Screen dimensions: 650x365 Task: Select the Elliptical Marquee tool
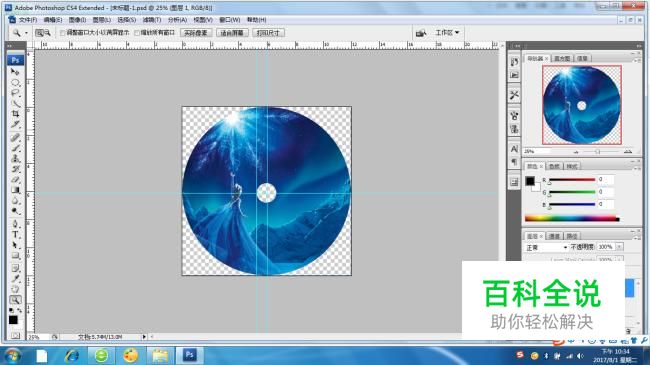[15, 82]
